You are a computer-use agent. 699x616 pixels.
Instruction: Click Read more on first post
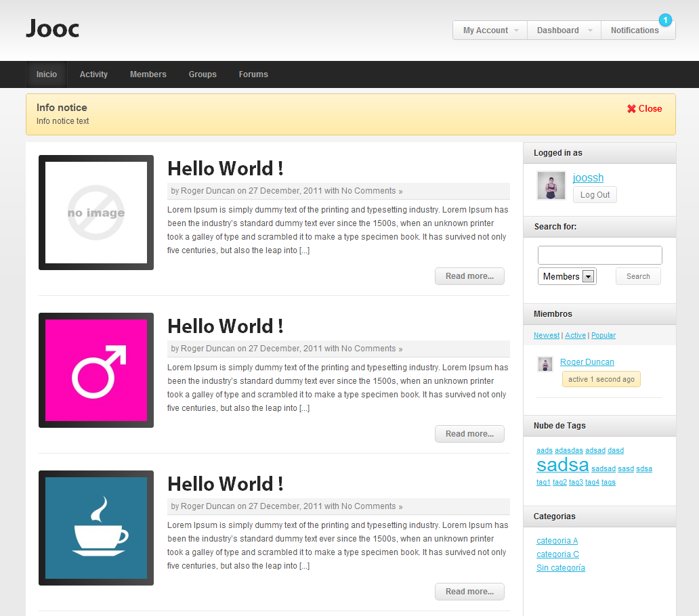click(469, 276)
